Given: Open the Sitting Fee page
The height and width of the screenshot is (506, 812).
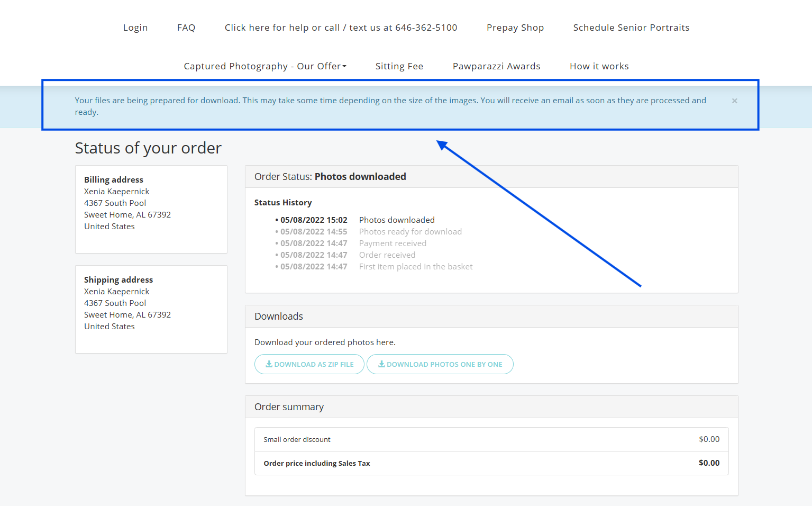Looking at the screenshot, I should [x=399, y=66].
